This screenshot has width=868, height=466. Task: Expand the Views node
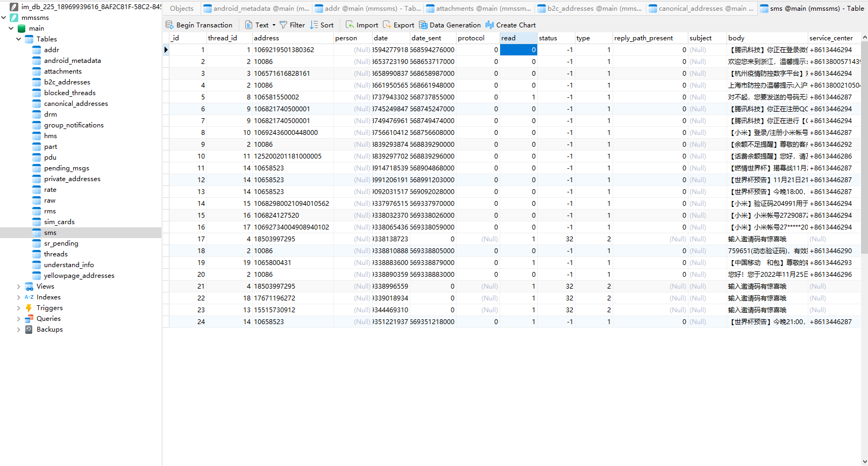[19, 286]
